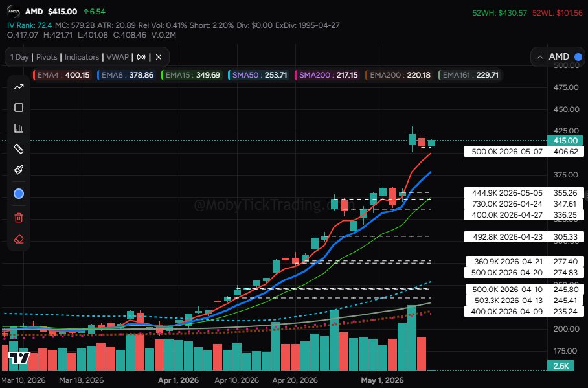This screenshot has width=588, height=388.
Task: Open the 1 Day timeframe selector
Action: tap(19, 57)
